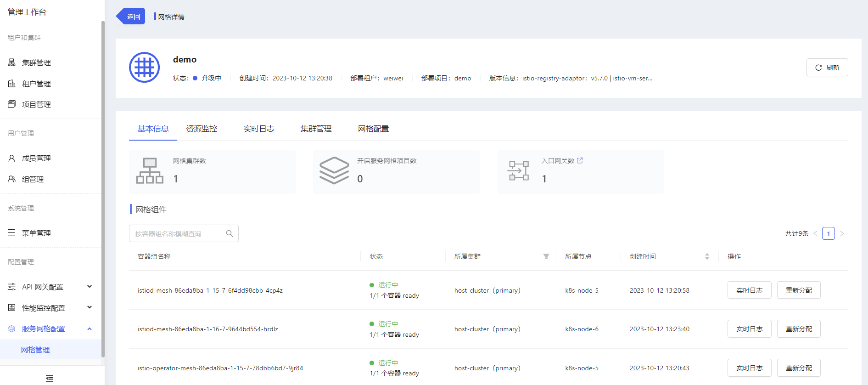Click 重新分配 for istio-operator-mesh pod
The height and width of the screenshot is (385, 868).
(x=799, y=368)
